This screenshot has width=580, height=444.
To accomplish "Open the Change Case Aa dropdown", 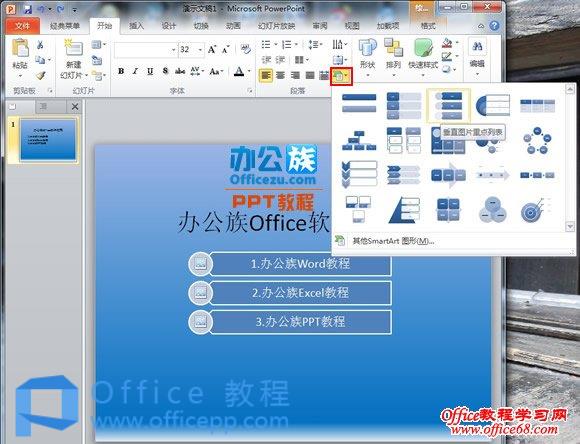I will pyautogui.click(x=216, y=71).
